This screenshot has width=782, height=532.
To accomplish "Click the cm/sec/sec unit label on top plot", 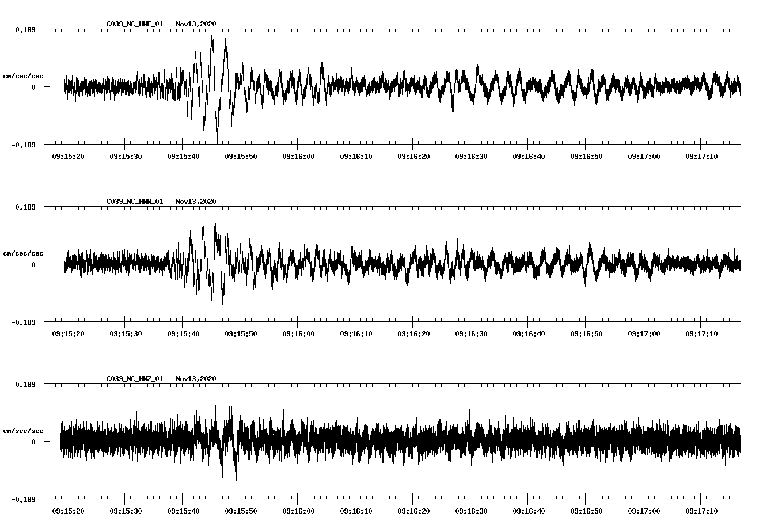I will (24, 75).
